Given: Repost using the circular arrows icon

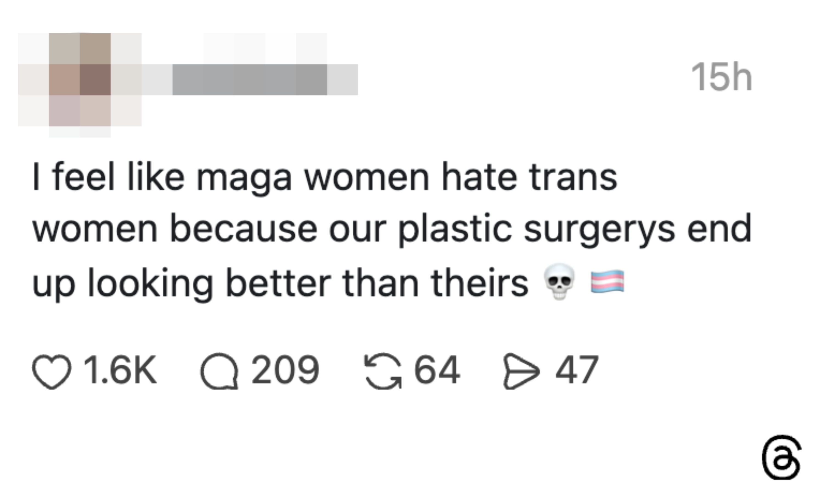Looking at the screenshot, I should (x=383, y=371).
